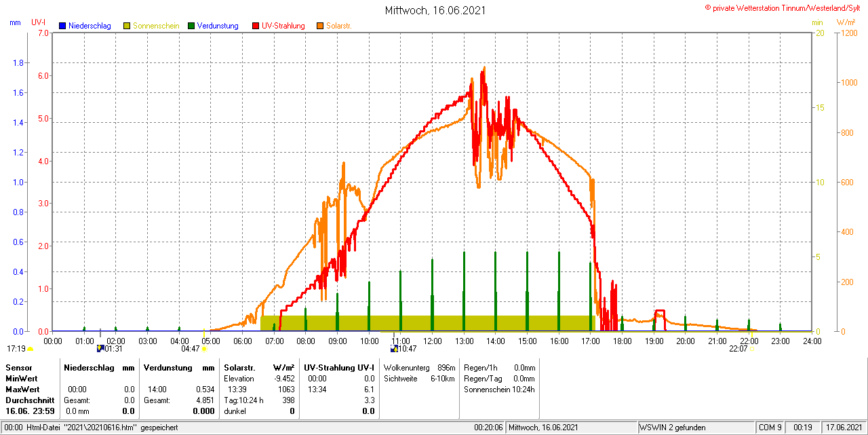Click the Wolkenunterg 896m reading
Screen dimensions: 868x435
pos(419,367)
